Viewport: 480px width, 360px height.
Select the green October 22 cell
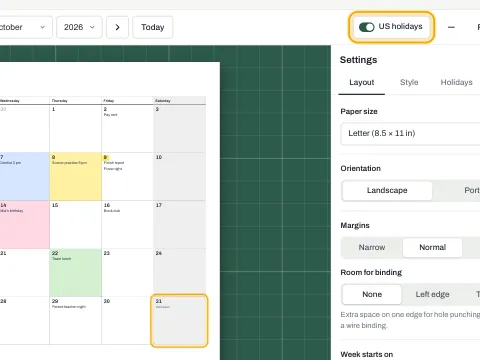(x=76, y=272)
